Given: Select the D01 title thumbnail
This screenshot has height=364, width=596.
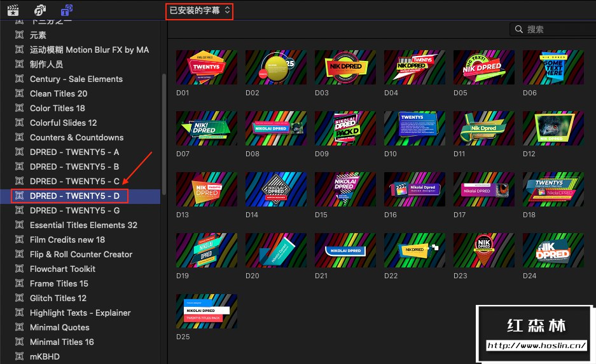Looking at the screenshot, I should click(207, 67).
